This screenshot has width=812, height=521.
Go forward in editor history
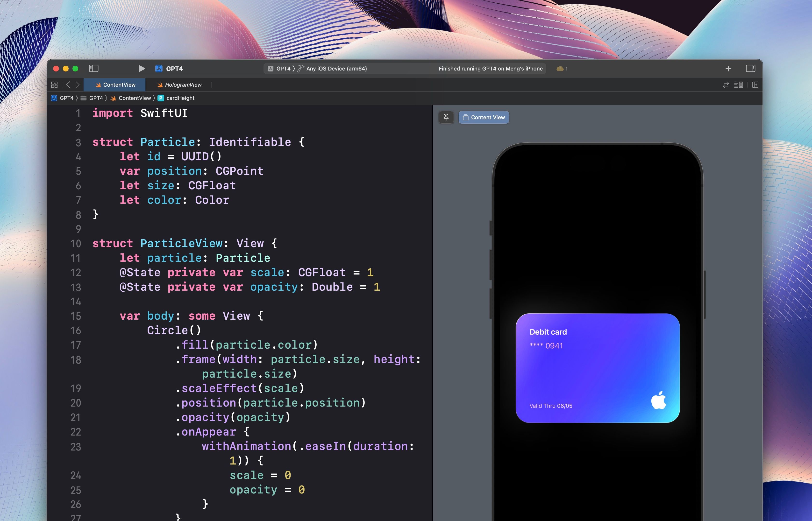[78, 84]
